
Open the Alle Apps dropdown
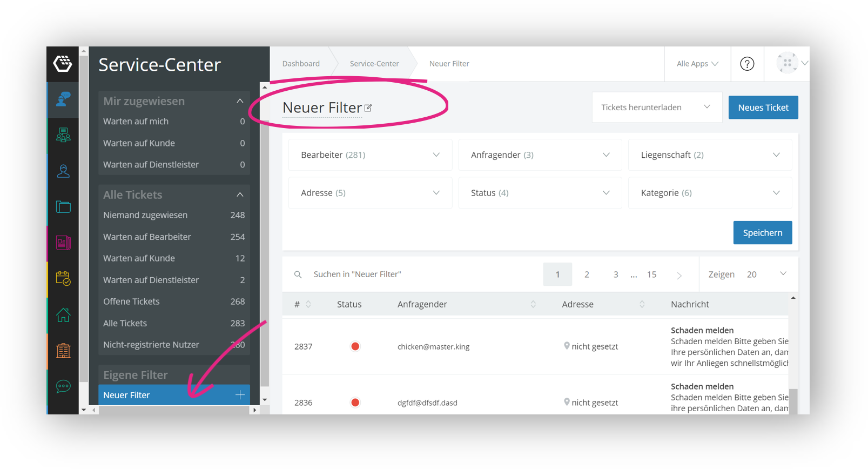coord(697,64)
